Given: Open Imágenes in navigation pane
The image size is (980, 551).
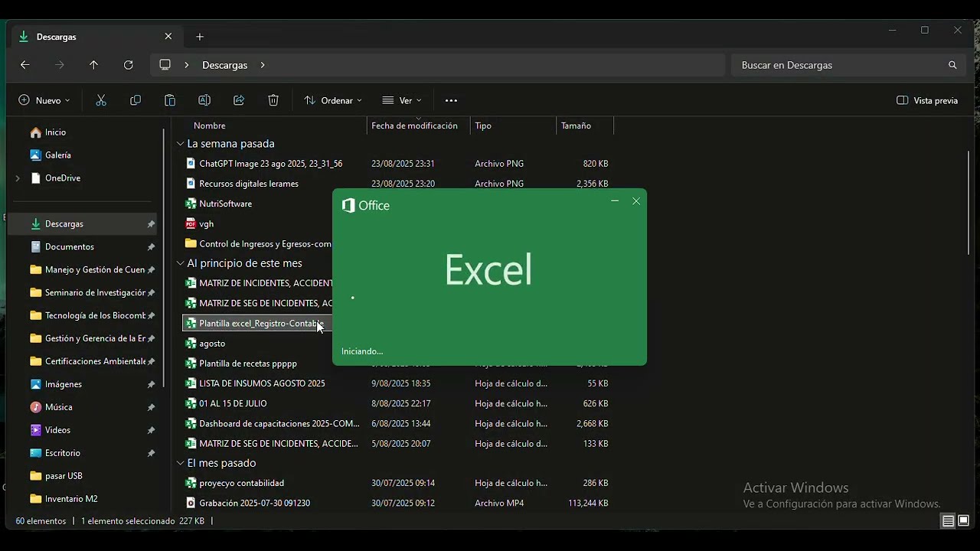Looking at the screenshot, I should click(63, 385).
